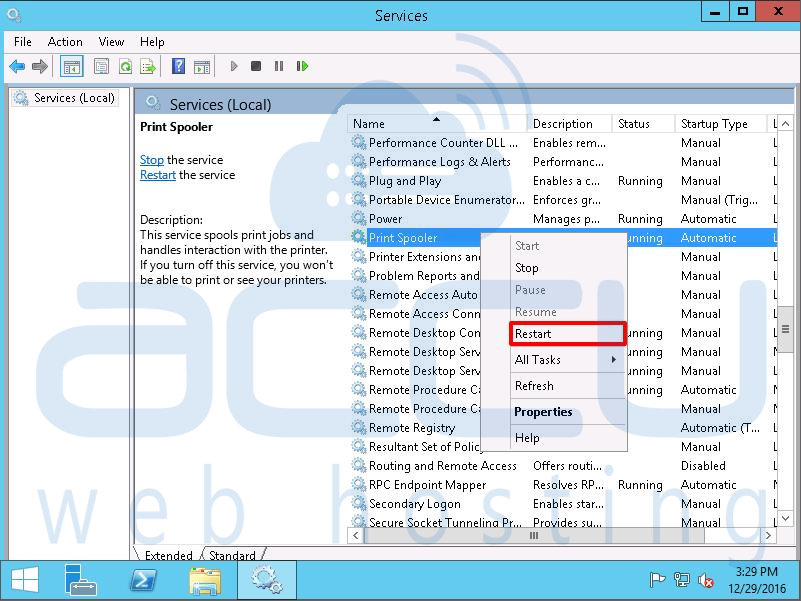
Task: Click the horizontal scrollbar thumb
Action: (x=534, y=536)
